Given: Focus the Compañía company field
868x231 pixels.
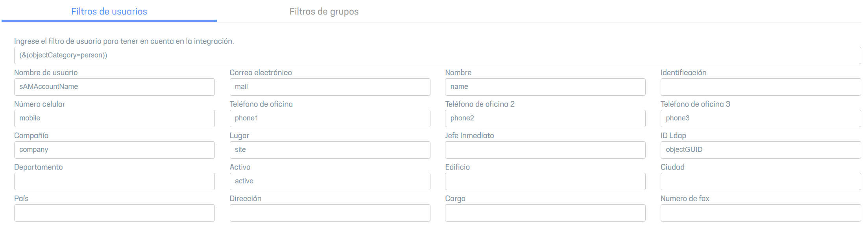Looking at the screenshot, I should pyautogui.click(x=114, y=150).
